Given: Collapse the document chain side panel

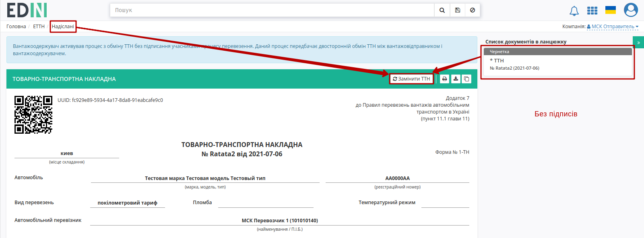Looking at the screenshot, I should pos(638,42).
